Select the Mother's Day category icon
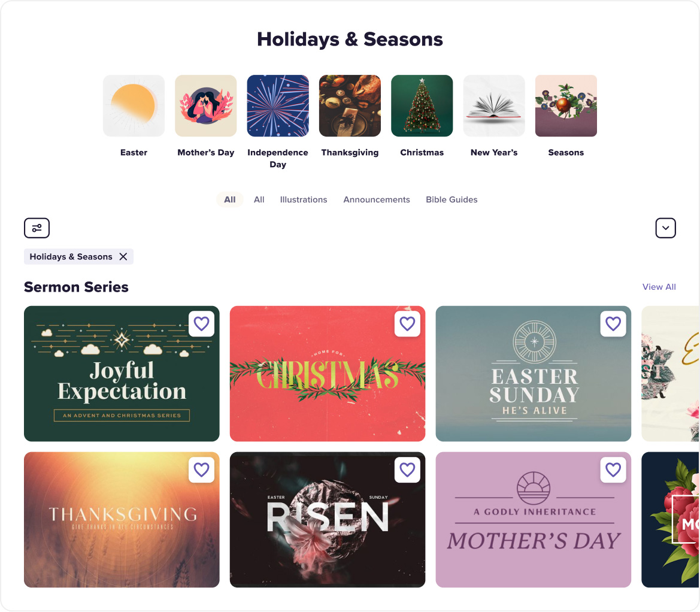700x612 pixels. click(x=205, y=106)
